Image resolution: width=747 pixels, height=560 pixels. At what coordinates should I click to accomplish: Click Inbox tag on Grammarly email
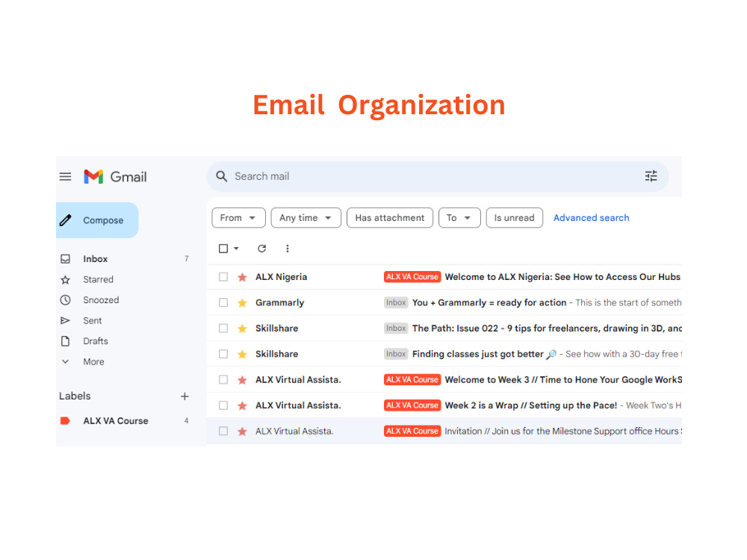click(x=396, y=302)
